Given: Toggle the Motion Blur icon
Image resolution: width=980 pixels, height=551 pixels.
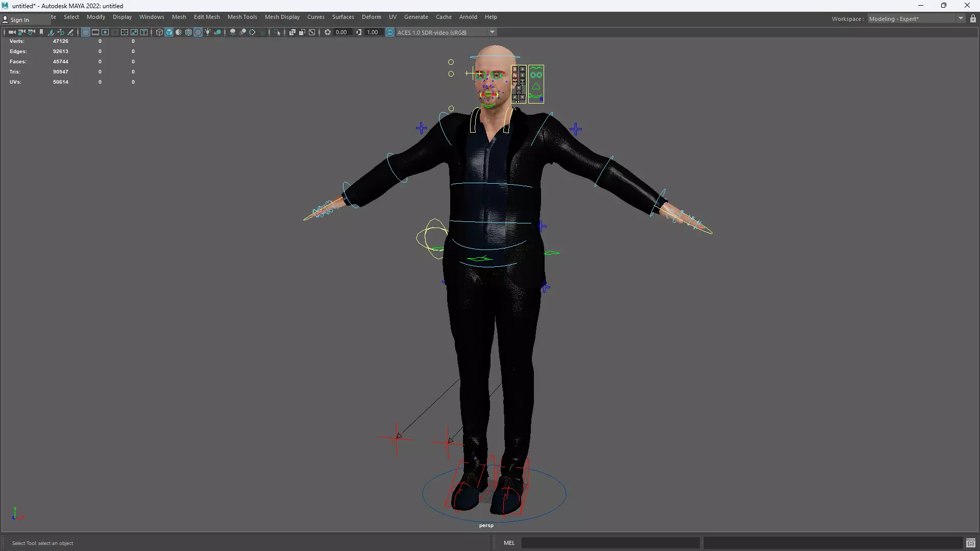Looking at the screenshot, I should pyautogui.click(x=243, y=32).
